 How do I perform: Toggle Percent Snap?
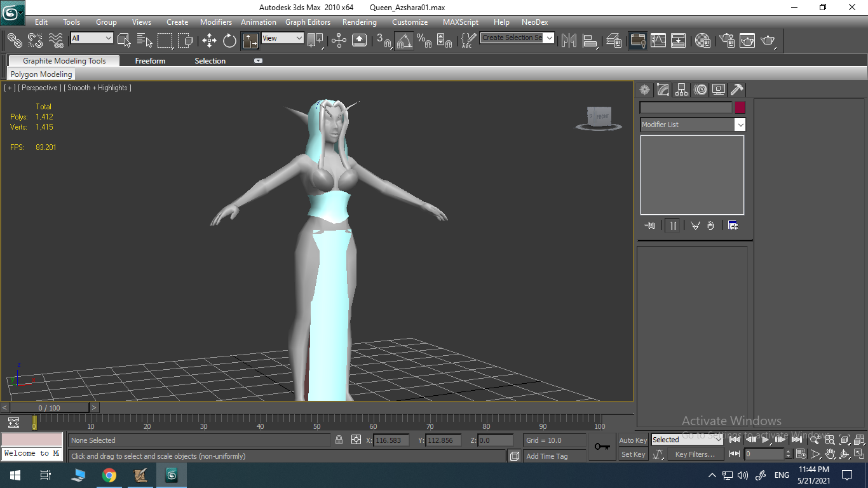click(x=424, y=40)
